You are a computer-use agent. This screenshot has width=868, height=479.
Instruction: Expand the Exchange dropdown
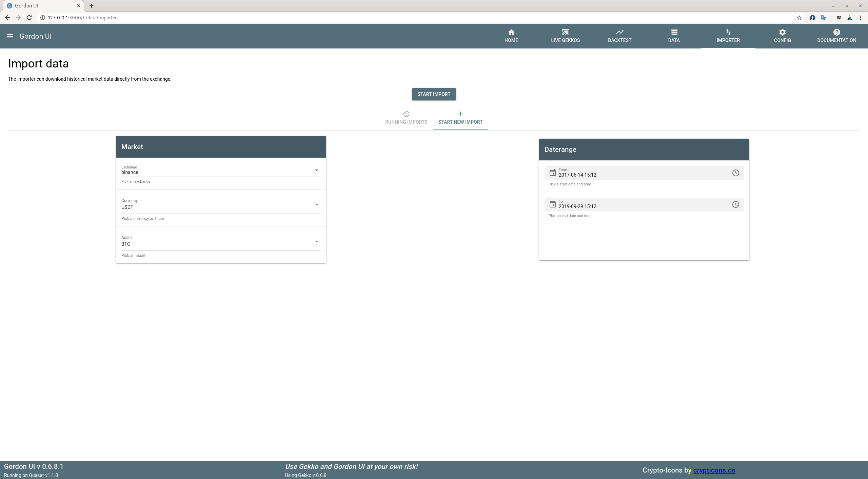click(x=316, y=170)
